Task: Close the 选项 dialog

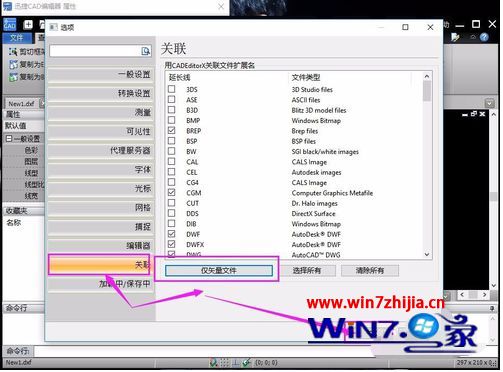Action: (430, 27)
